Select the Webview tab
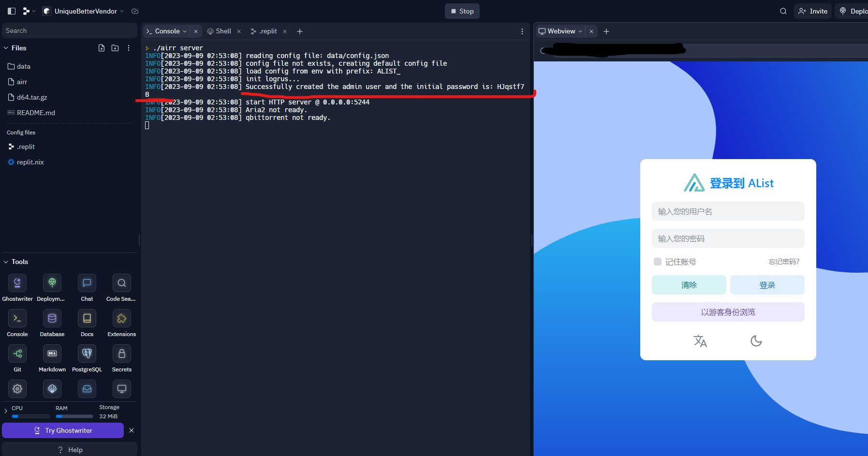The image size is (868, 456). pos(557,31)
